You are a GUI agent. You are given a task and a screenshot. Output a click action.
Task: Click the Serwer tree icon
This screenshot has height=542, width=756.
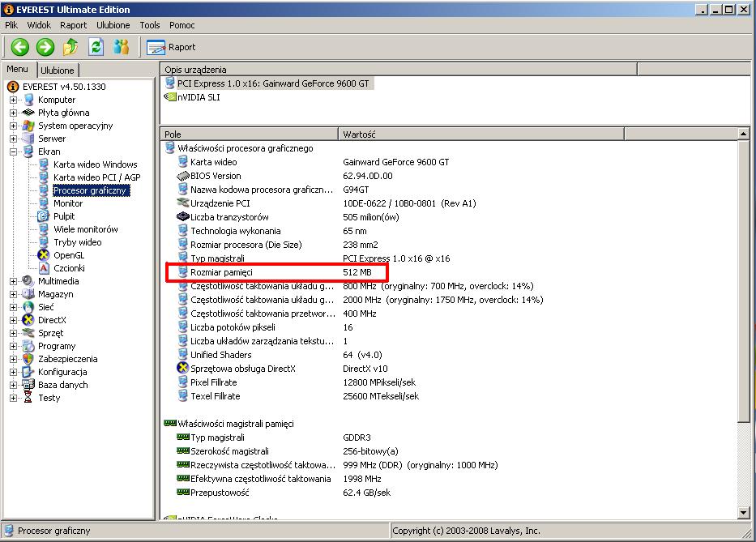point(28,139)
